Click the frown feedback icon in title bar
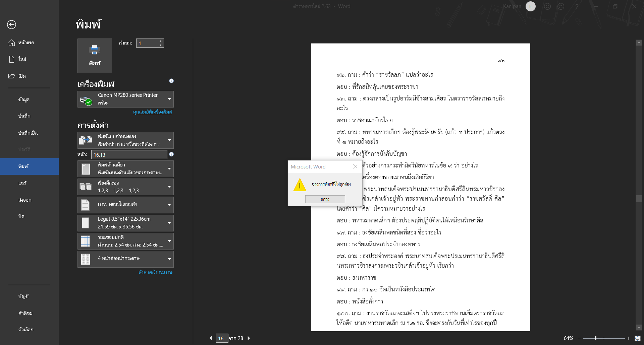 pos(561,6)
